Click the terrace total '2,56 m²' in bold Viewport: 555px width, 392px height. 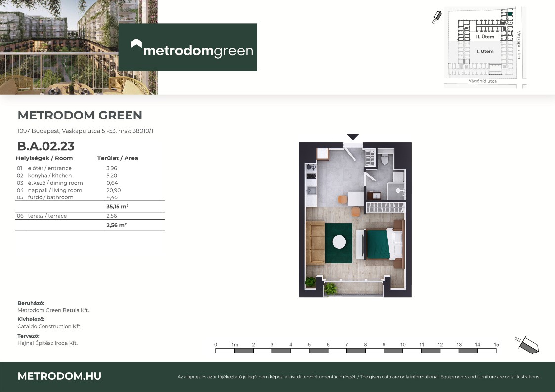[117, 225]
